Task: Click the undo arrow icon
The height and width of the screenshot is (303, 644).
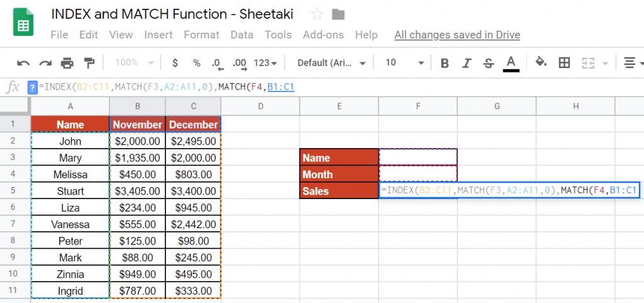Action: 23,63
